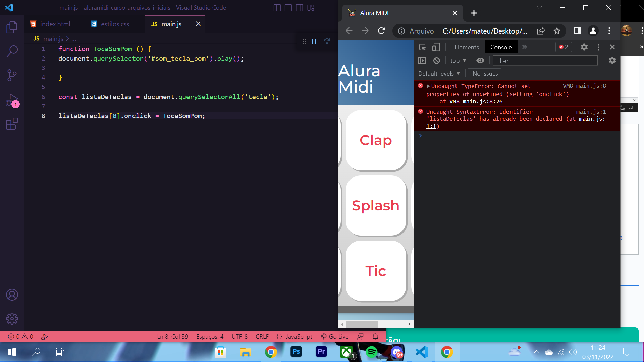Open the Search view in VS Code
Screen dimensions: 644x362
(x=12, y=51)
